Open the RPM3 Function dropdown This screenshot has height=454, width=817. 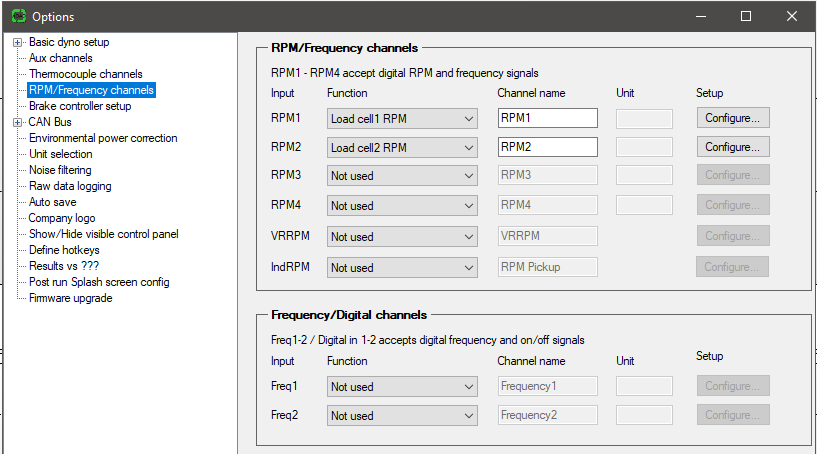(x=402, y=176)
